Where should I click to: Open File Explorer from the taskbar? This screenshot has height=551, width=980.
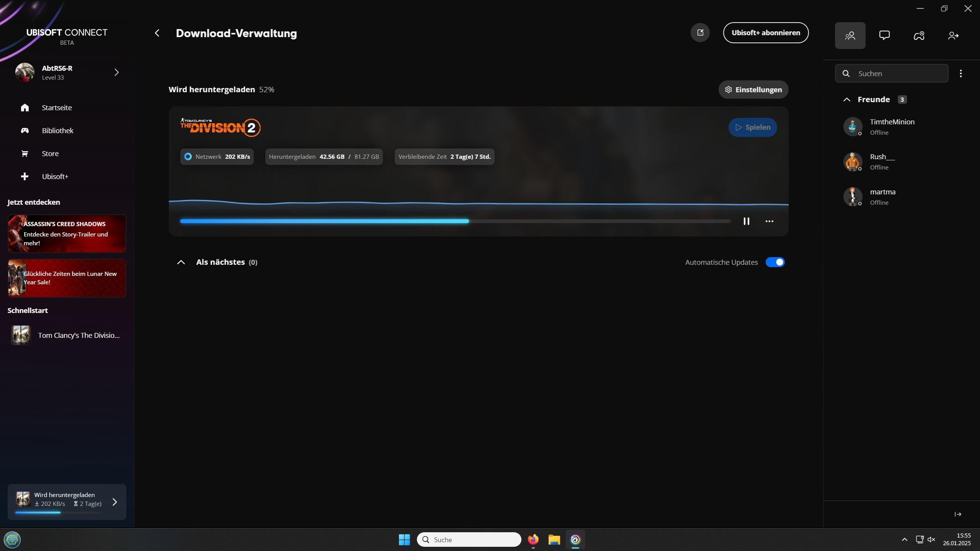pos(554,540)
